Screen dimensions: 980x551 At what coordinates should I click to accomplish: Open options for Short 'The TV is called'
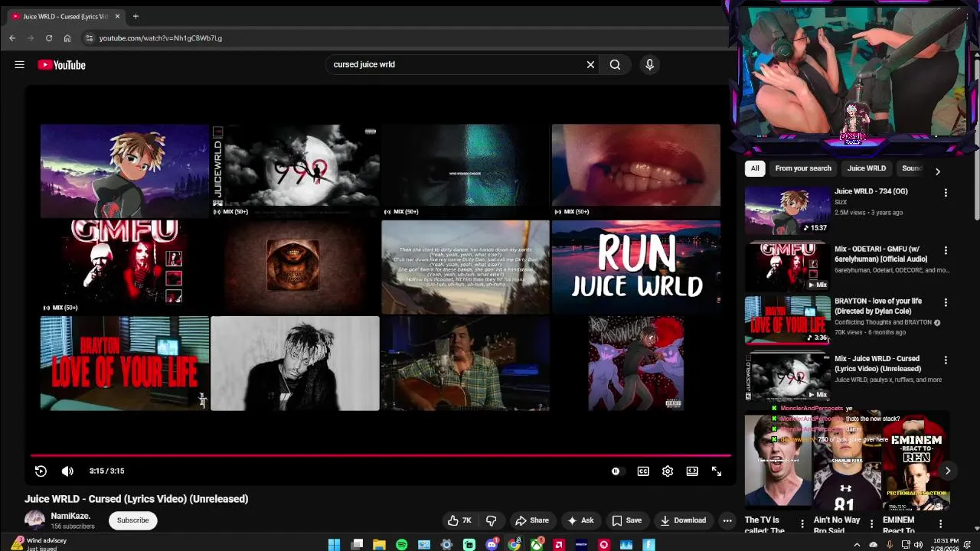click(x=802, y=524)
